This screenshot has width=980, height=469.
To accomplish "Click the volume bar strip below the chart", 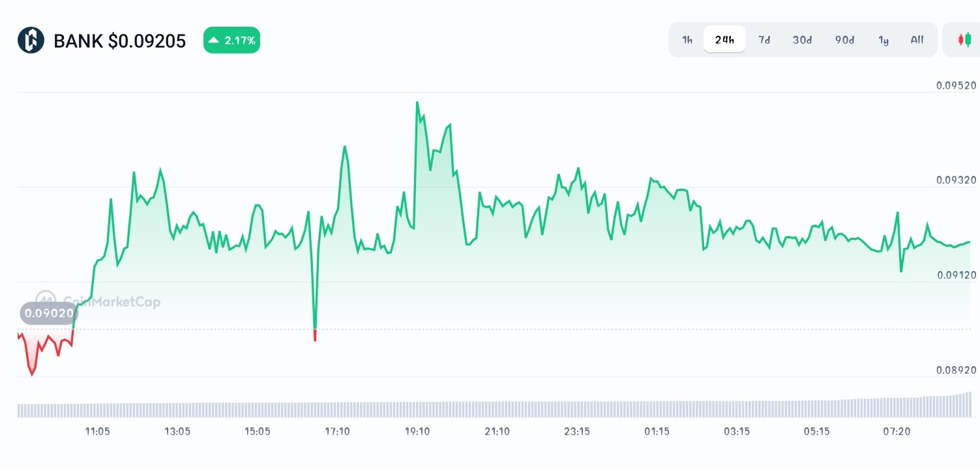I will tap(489, 410).
